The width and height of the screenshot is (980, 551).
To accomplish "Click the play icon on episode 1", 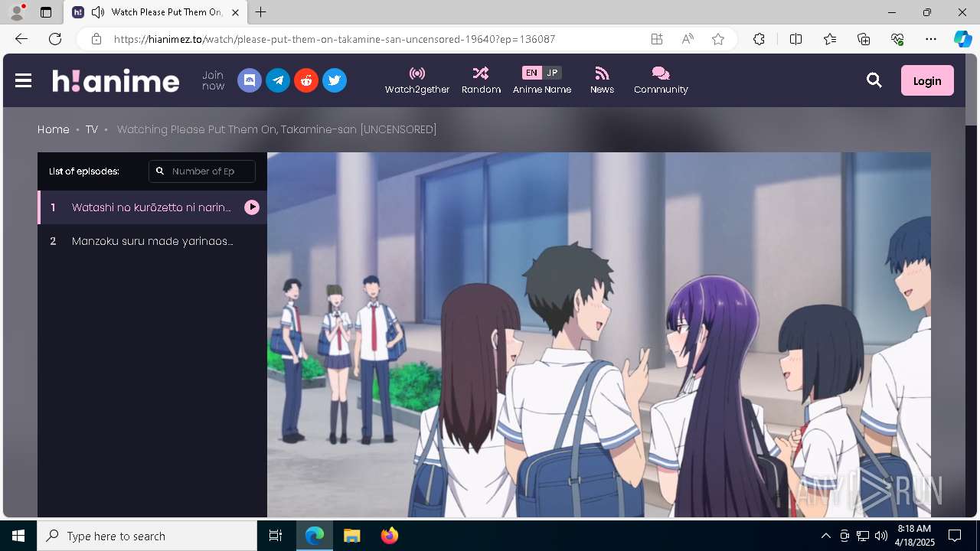I will [252, 207].
